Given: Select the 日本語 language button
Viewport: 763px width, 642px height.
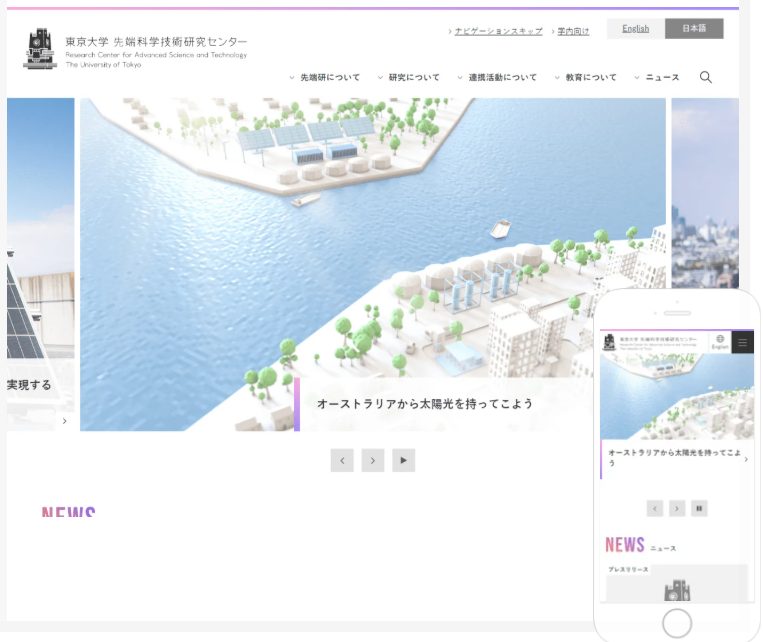Looking at the screenshot, I should tap(694, 29).
